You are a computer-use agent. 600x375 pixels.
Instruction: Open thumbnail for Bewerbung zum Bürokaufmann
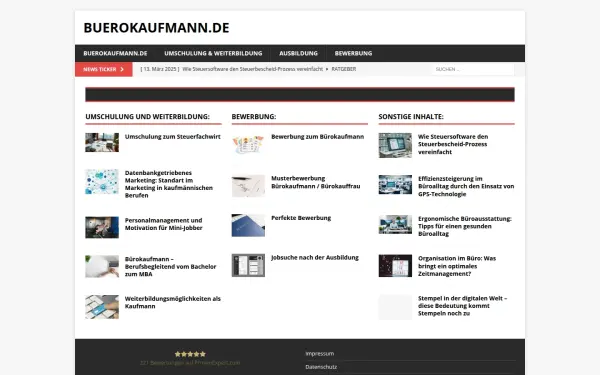(x=248, y=145)
